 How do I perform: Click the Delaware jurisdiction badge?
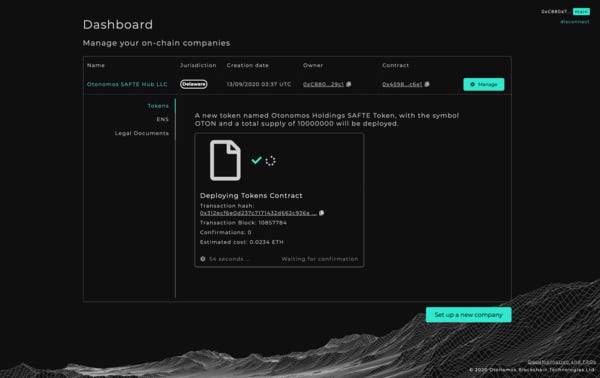pyautogui.click(x=194, y=84)
